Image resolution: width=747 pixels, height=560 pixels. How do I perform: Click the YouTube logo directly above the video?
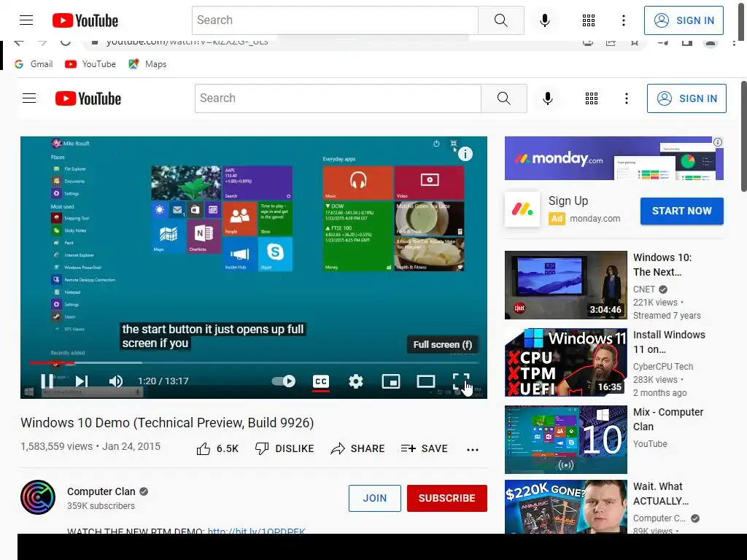coord(88,98)
